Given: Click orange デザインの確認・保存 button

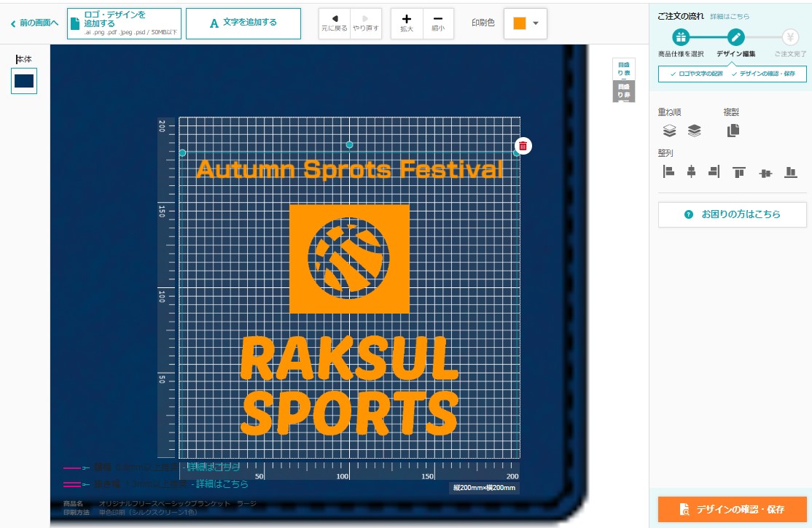Looking at the screenshot, I should pos(733,509).
